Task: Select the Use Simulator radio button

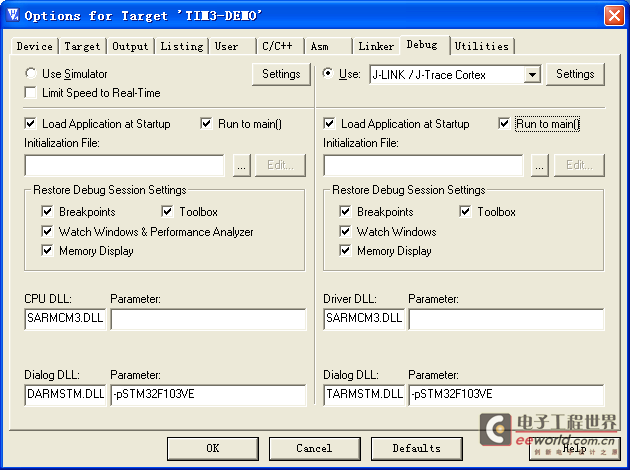Action: [x=31, y=74]
